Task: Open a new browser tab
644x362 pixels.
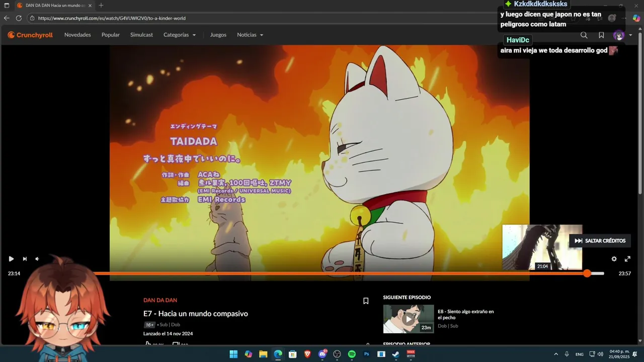Action: [x=101, y=5]
